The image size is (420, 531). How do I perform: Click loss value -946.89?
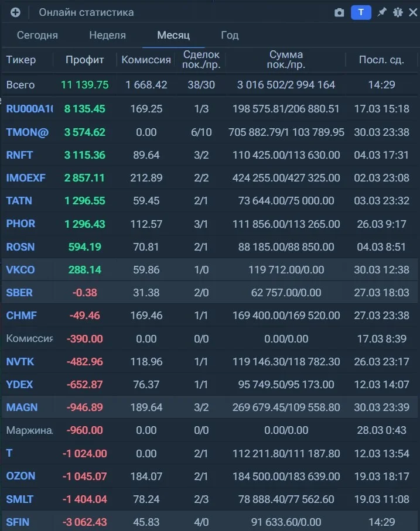click(85, 407)
